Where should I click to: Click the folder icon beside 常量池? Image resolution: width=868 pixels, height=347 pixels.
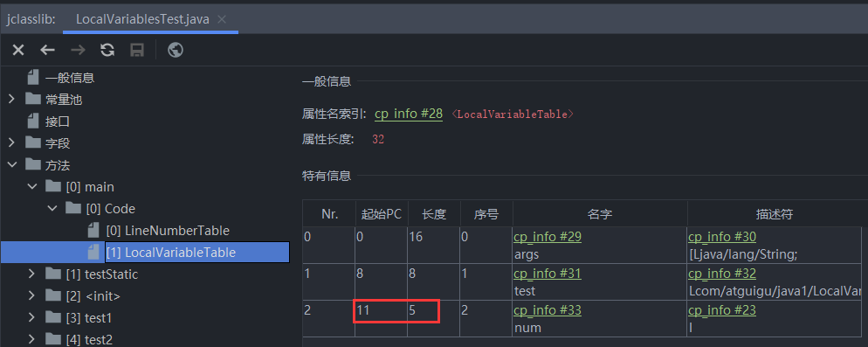(x=33, y=100)
